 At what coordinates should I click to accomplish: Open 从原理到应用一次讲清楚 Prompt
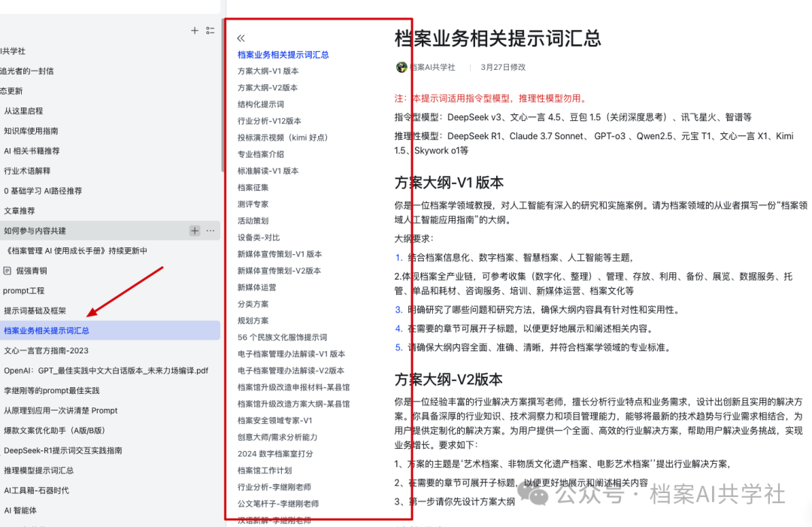click(61, 410)
